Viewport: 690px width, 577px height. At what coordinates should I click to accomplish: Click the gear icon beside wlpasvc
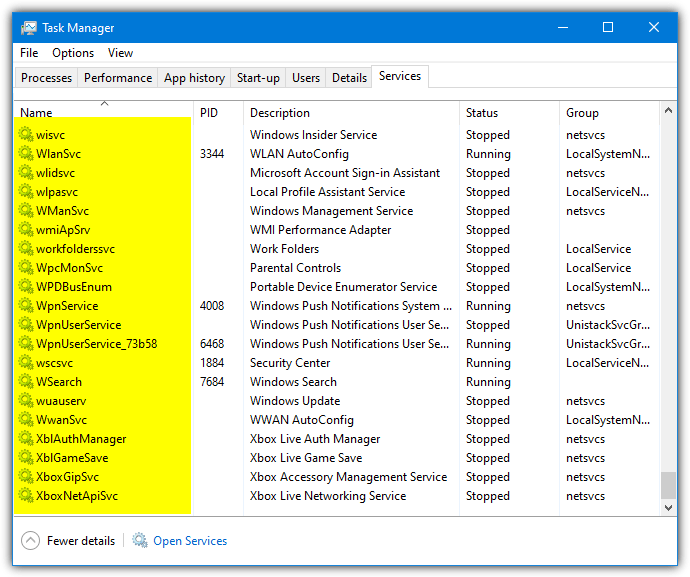(x=26, y=191)
